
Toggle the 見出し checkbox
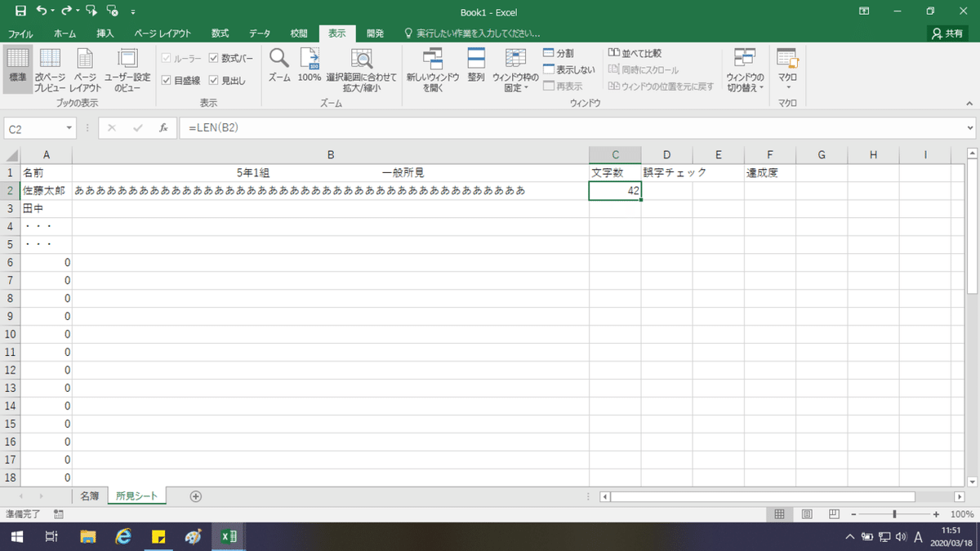[214, 80]
